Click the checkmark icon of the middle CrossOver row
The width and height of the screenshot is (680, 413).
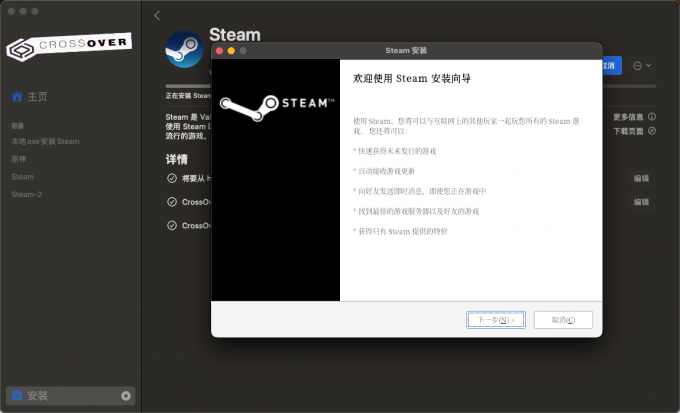click(172, 202)
